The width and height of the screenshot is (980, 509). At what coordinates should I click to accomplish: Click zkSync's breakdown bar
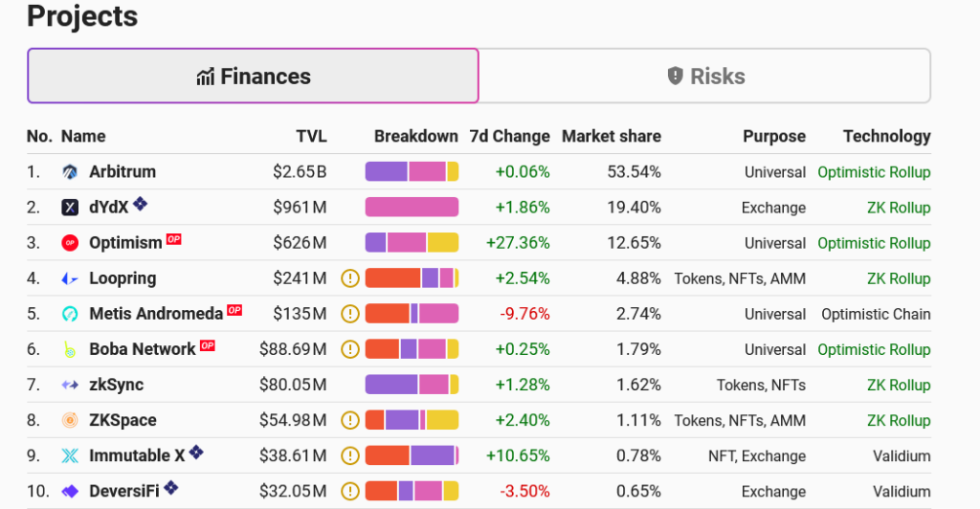pos(412,385)
